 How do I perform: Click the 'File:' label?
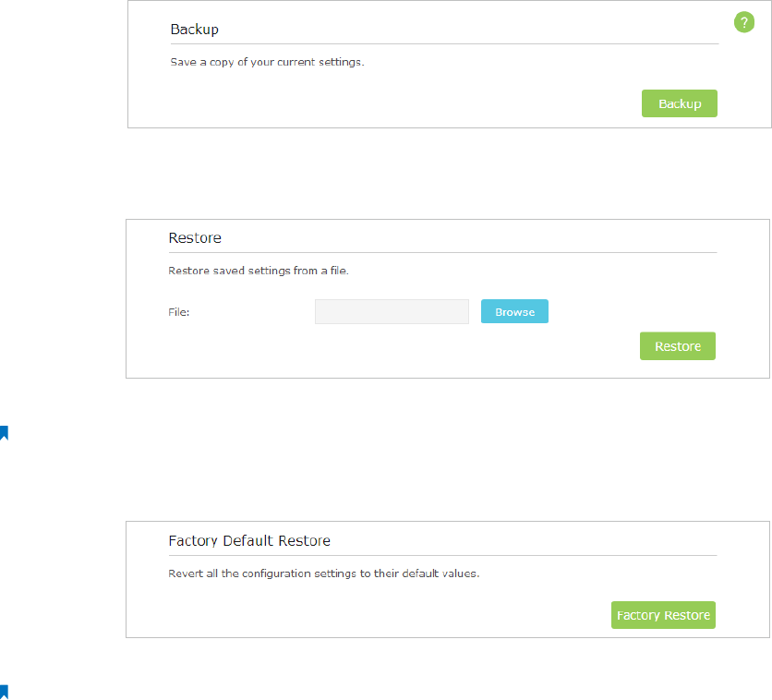click(x=179, y=312)
